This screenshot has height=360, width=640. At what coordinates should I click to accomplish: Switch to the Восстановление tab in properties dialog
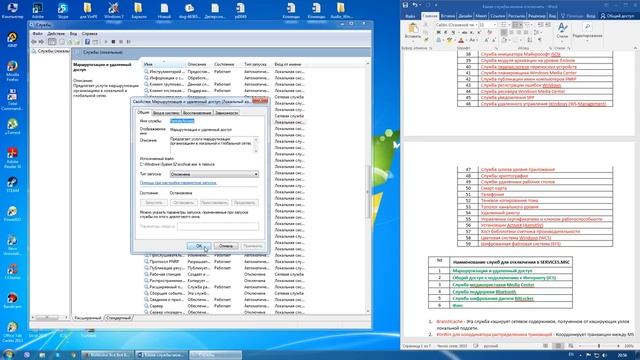click(197, 113)
